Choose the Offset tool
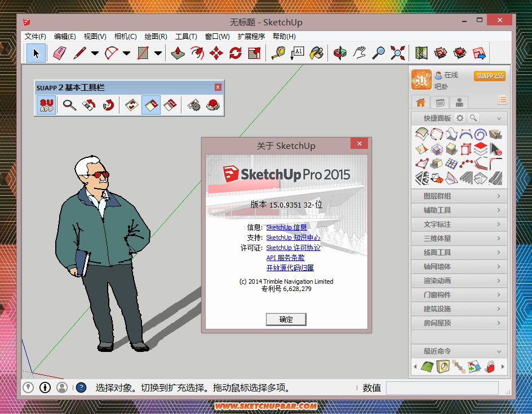Screen dimensions: 532x414 point(197,53)
